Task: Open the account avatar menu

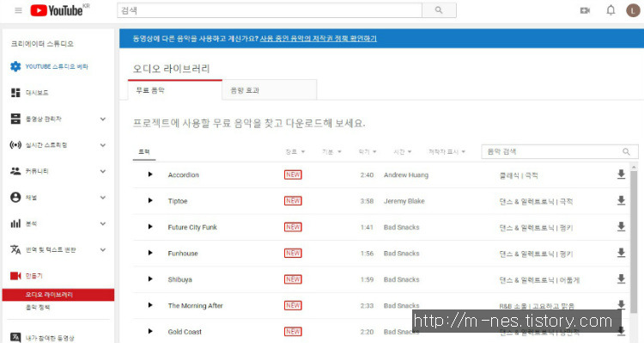Action: 633,10
